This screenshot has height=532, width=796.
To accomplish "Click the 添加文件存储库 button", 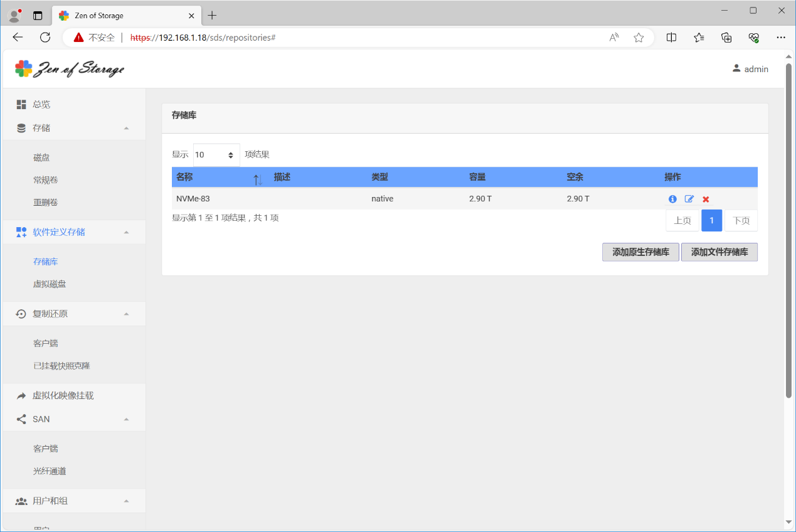I will pyautogui.click(x=719, y=252).
